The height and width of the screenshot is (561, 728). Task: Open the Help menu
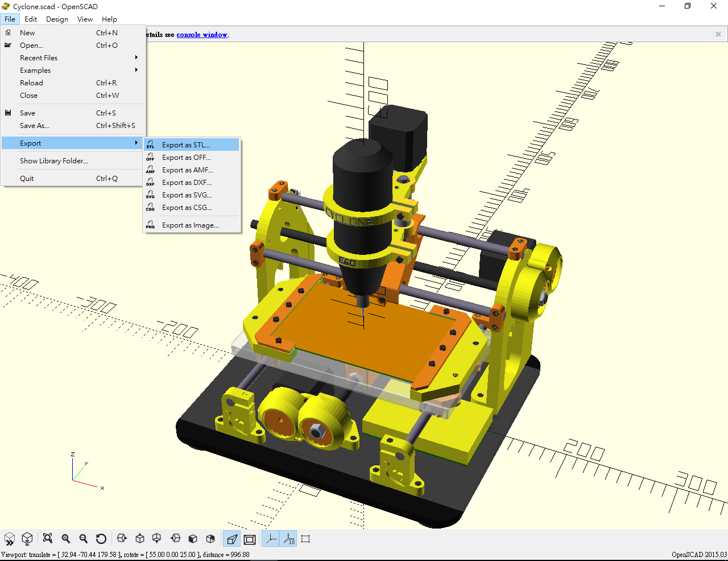[109, 19]
